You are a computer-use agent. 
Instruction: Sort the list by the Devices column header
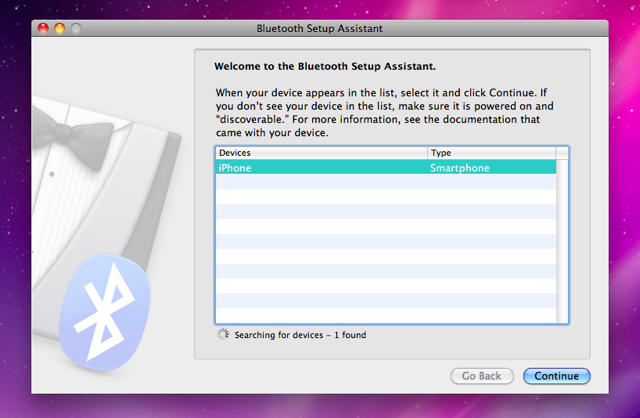coord(320,152)
